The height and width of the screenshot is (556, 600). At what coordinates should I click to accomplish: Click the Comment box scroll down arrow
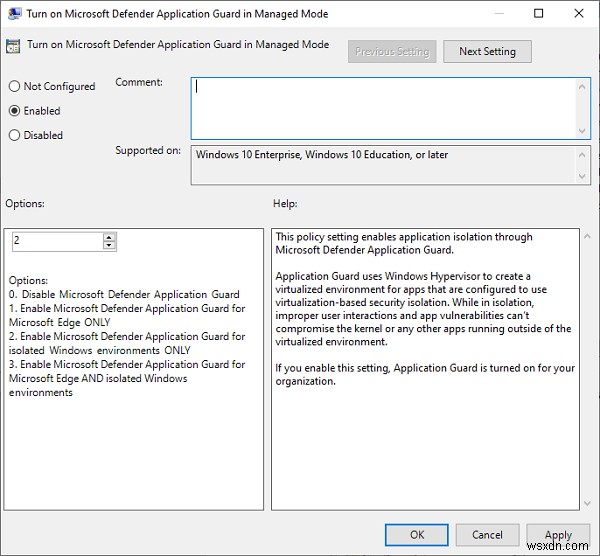tap(582, 131)
